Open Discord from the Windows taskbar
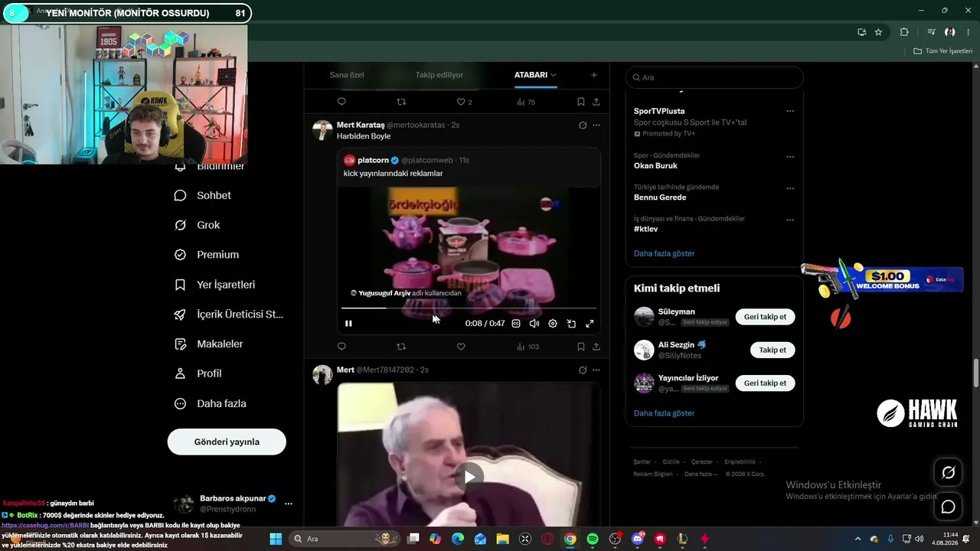 click(x=638, y=539)
